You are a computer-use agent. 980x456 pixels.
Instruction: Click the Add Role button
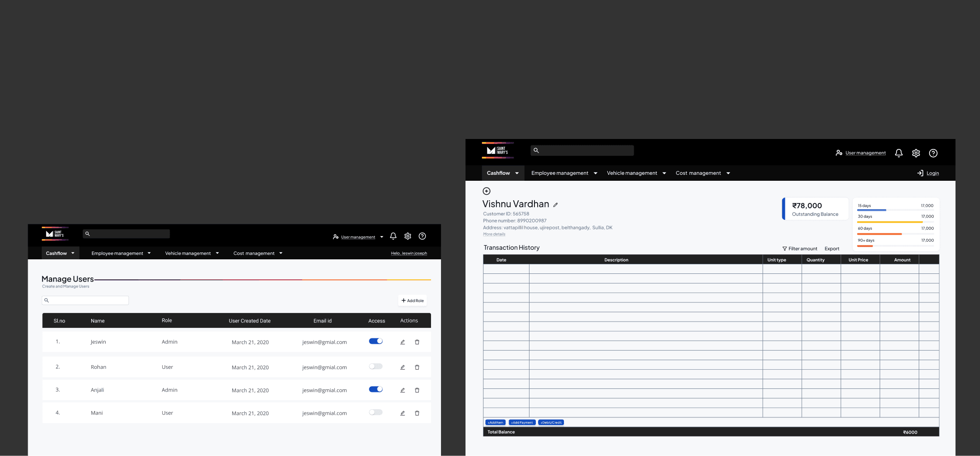[x=412, y=301]
